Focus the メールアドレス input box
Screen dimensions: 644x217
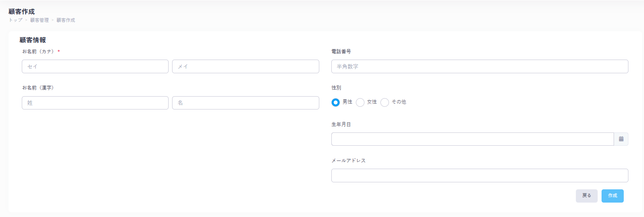click(479, 175)
